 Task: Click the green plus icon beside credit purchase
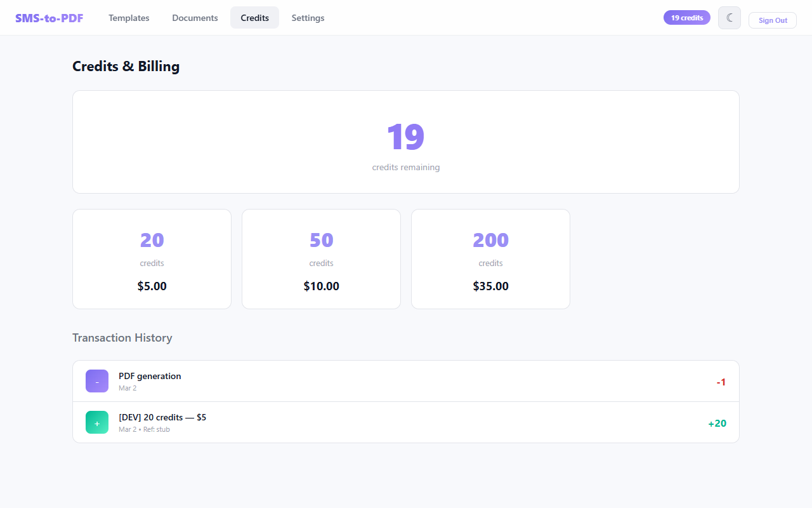pyautogui.click(x=96, y=422)
